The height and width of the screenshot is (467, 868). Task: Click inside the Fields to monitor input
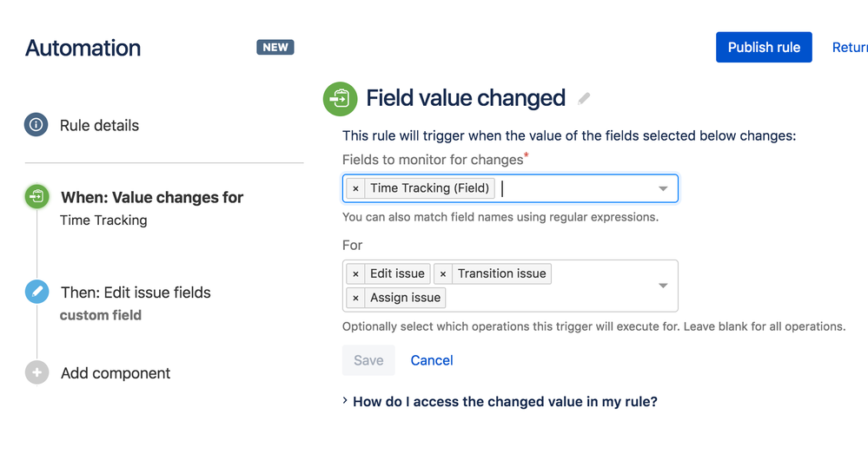click(x=576, y=188)
